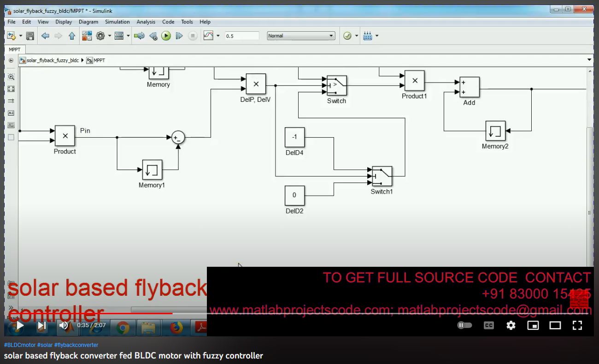This screenshot has width=599, height=364.
Task: Click the New Model toolbar icon
Action: 12,35
